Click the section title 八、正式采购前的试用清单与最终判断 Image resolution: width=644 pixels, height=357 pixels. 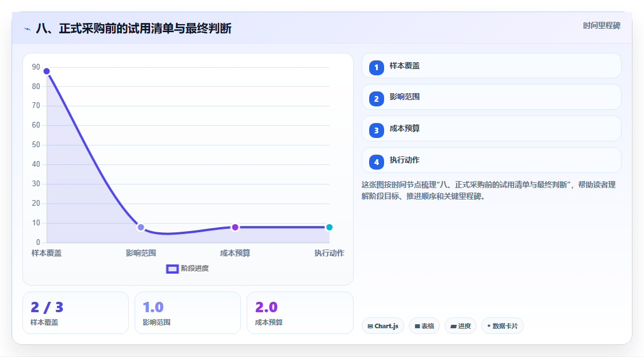point(134,28)
